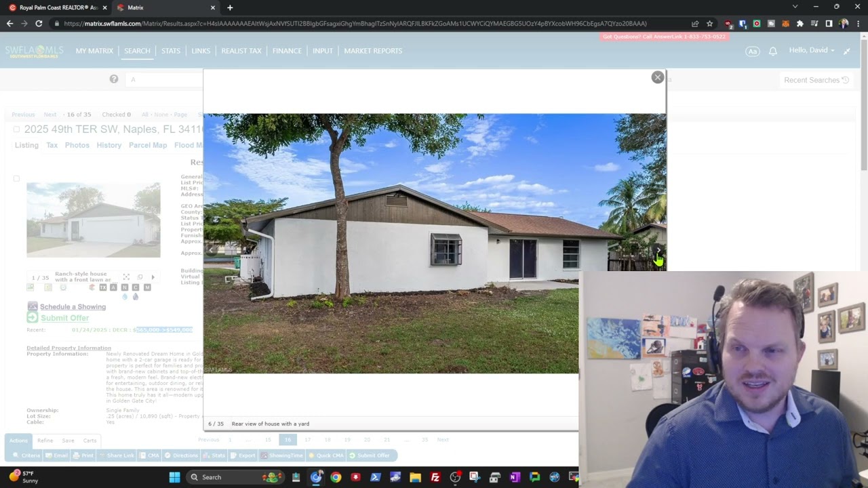Click the Email action button

coord(56,455)
